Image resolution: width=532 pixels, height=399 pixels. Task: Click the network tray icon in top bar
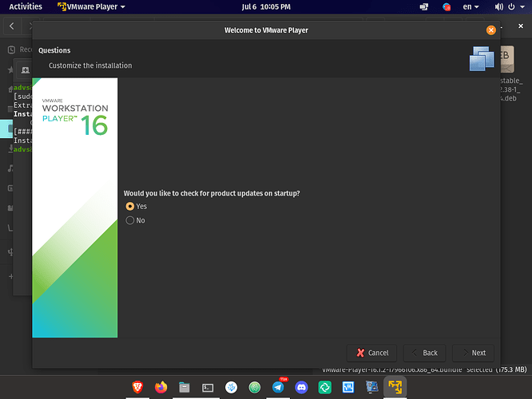[x=424, y=6]
